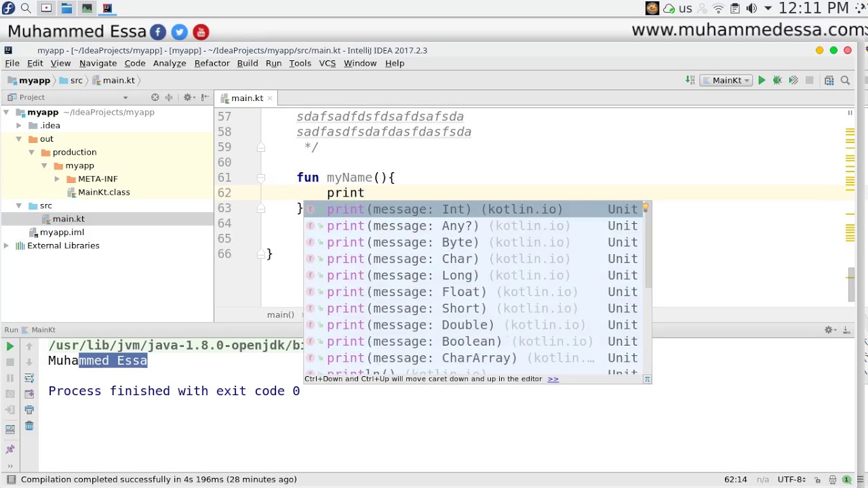The image size is (868, 488).
Task: Click the fold marker on line 61
Action: [x=261, y=178]
